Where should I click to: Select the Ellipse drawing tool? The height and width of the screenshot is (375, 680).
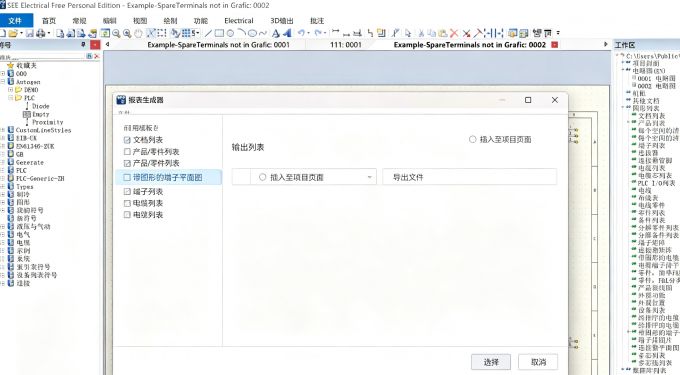[x=252, y=33]
